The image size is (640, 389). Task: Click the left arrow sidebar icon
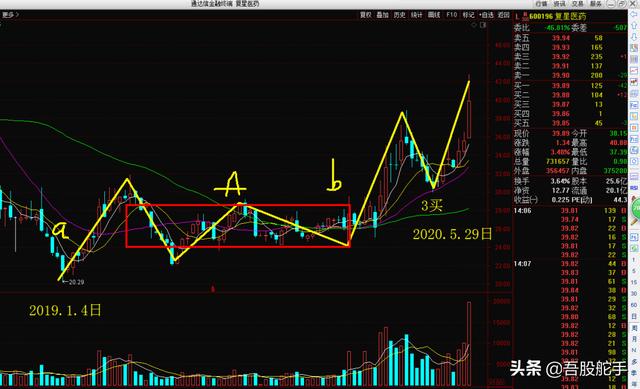point(634,15)
